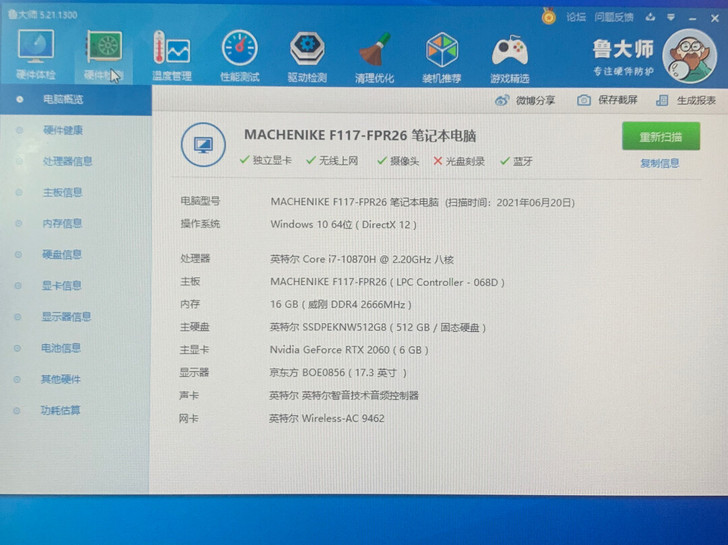Open the 硬件体检 hardware checkup icon
The image size is (728, 545).
36,50
